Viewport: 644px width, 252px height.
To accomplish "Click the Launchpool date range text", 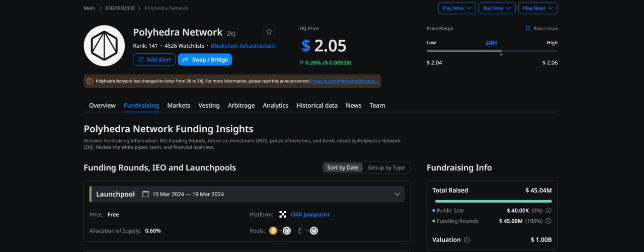I will pyautogui.click(x=188, y=194).
